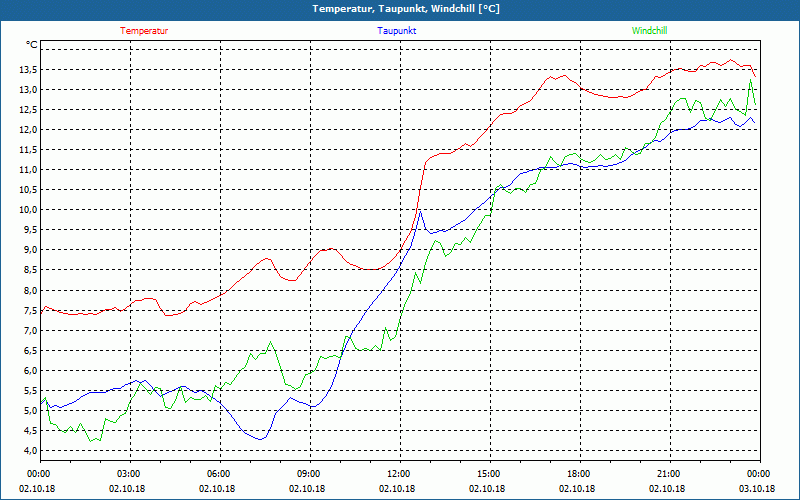
Task: Click the 13,5 y-axis value
Action: [29, 70]
